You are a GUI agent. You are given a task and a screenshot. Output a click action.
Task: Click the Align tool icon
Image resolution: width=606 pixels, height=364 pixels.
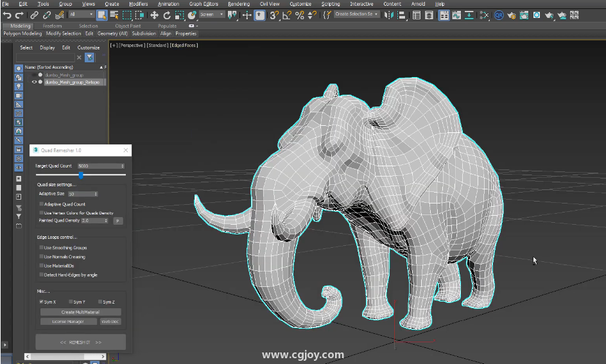tap(402, 15)
